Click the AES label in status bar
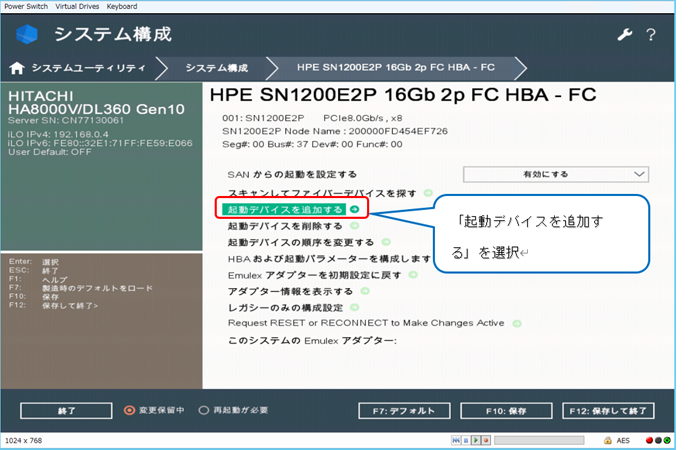The height and width of the screenshot is (450, 700). [623, 441]
